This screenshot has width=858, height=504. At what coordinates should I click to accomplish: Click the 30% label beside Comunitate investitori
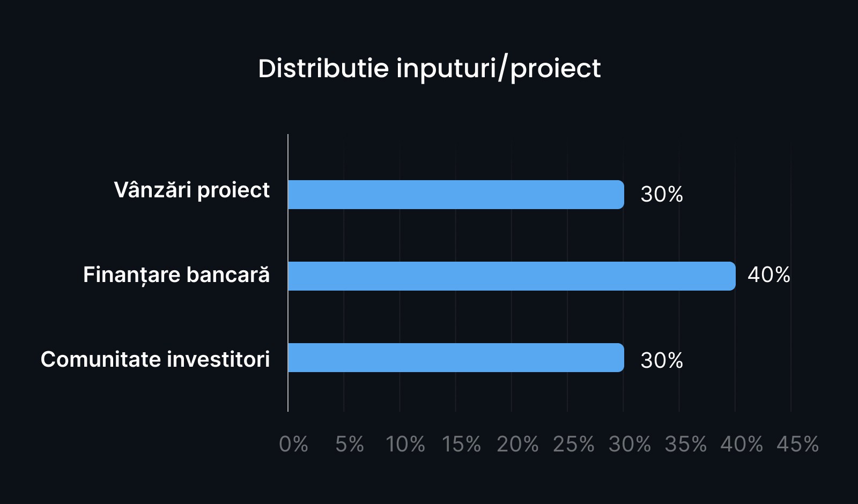[662, 360]
